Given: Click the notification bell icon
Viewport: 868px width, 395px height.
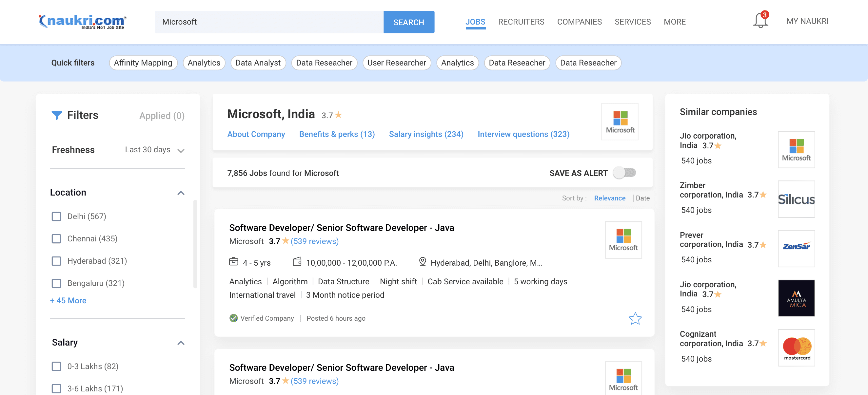Looking at the screenshot, I should [760, 21].
